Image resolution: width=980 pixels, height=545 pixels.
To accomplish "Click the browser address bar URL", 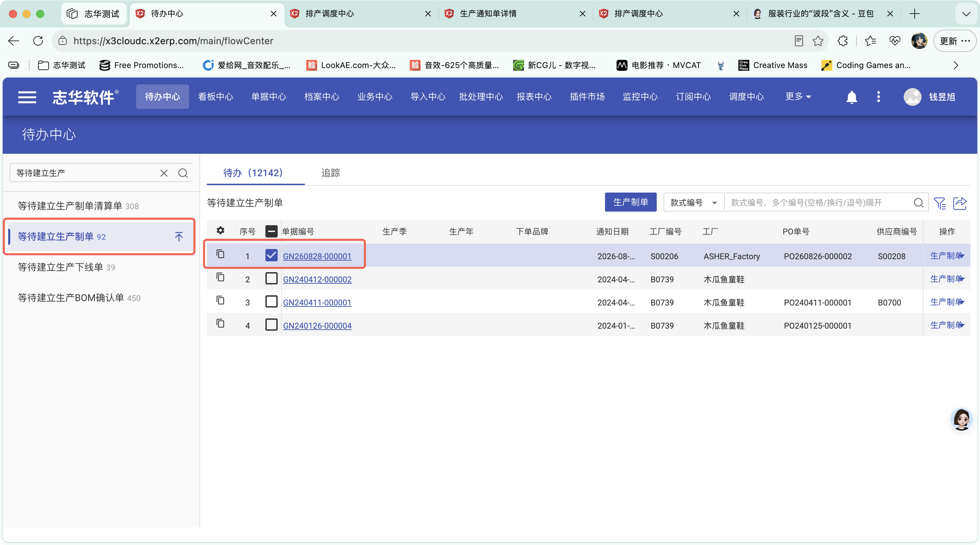I will 173,41.
